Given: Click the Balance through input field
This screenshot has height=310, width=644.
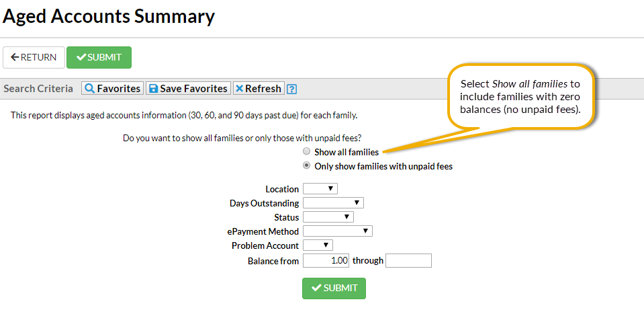Looking at the screenshot, I should [408, 261].
